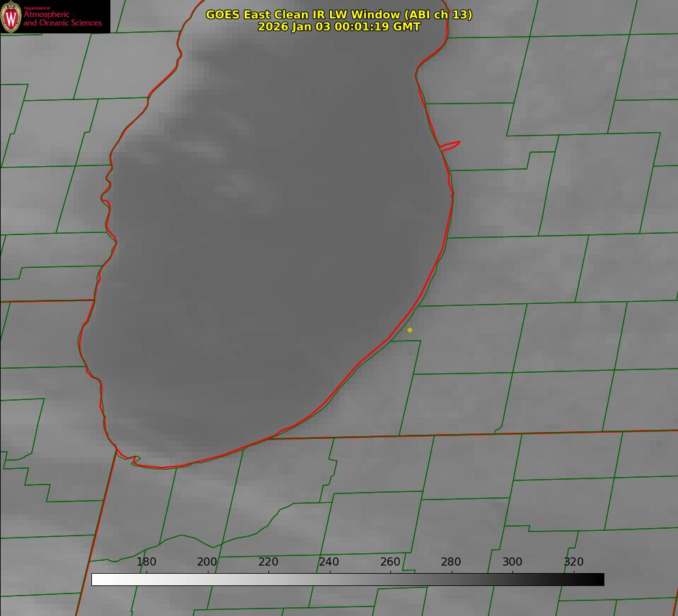Choose the 320 colorbar tick label
Screen dimensions: 678x616
574,562
